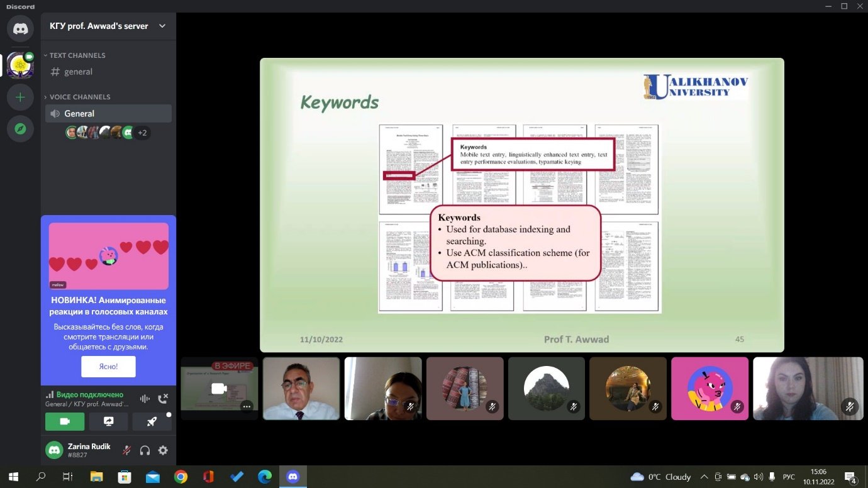Open the #general text channel
The image size is (868, 488).
coord(79,72)
